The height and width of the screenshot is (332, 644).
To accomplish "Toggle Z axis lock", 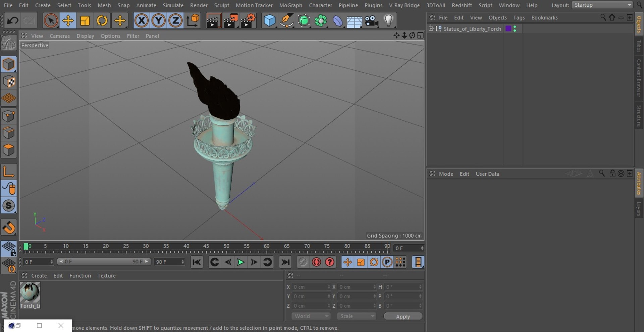I will pos(175,21).
